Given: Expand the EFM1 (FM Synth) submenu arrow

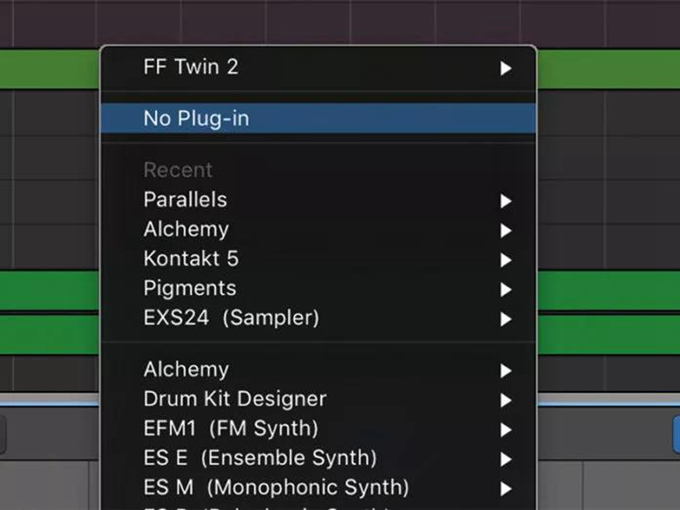Looking at the screenshot, I should click(x=506, y=430).
